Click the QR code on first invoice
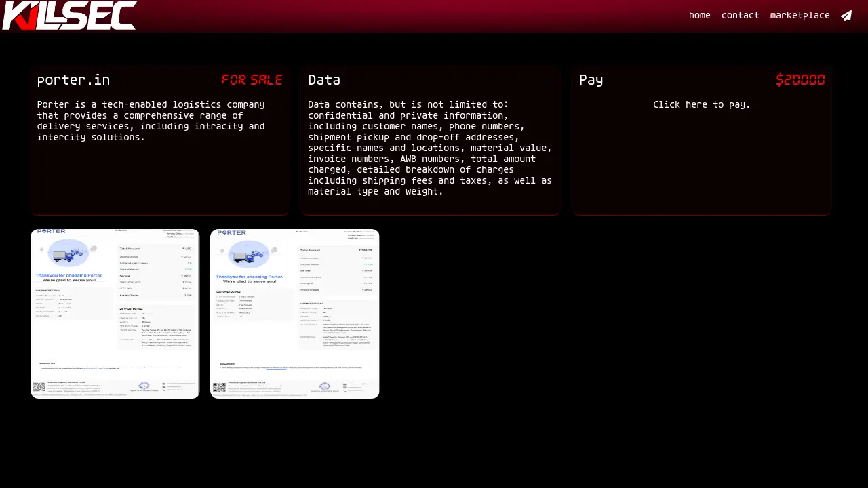 [x=39, y=388]
